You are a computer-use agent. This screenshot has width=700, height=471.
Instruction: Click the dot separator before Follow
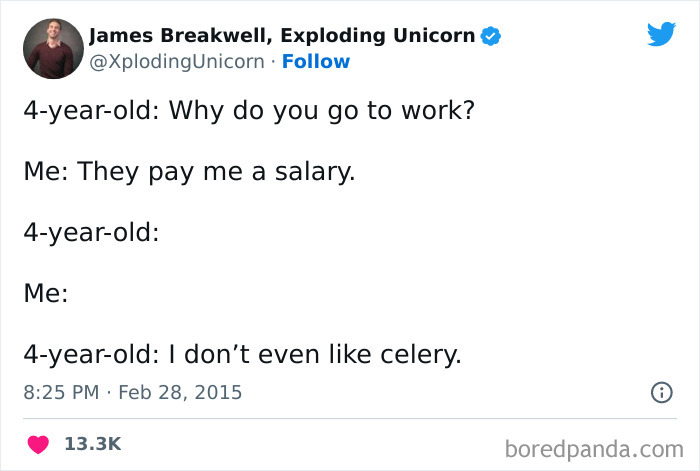(x=273, y=62)
